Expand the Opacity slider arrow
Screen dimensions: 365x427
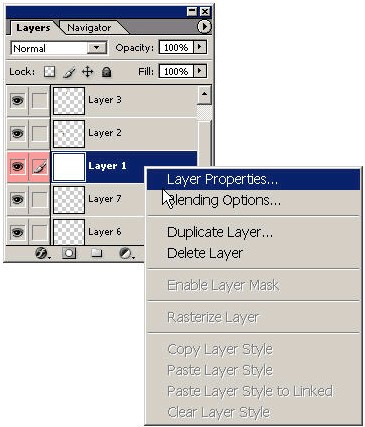[x=200, y=47]
